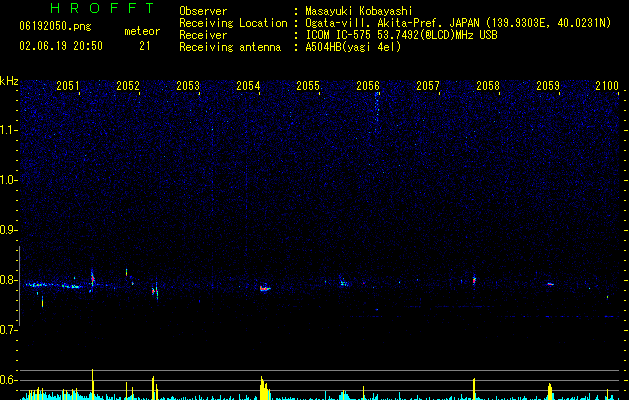The image size is (629, 400).
Task: Click the 2052 time marker
Action: (x=128, y=86)
